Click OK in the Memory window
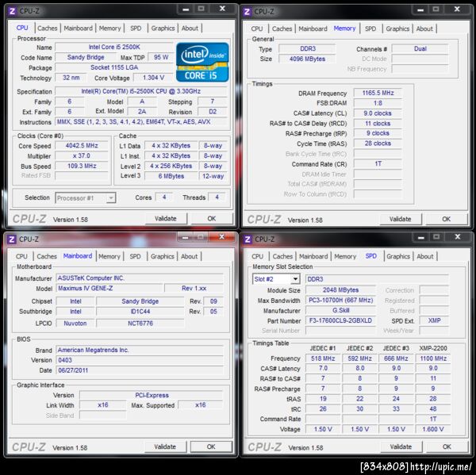Image resolution: width=476 pixels, height=475 pixels. 446,219
